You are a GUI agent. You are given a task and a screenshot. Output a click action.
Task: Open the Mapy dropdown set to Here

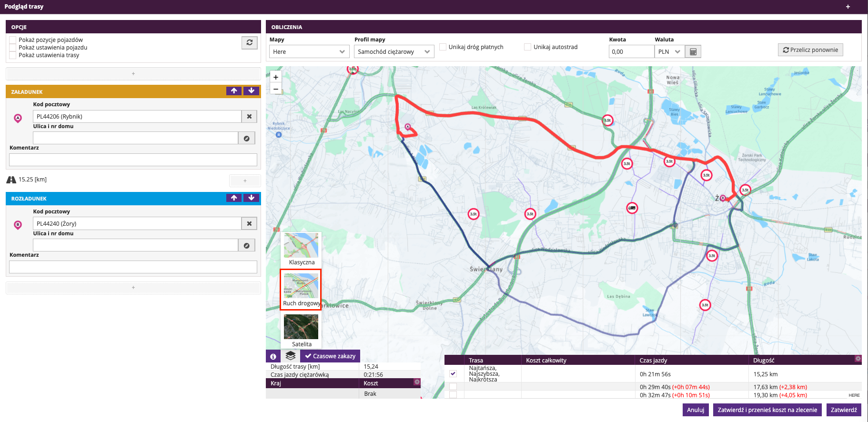pyautogui.click(x=310, y=51)
